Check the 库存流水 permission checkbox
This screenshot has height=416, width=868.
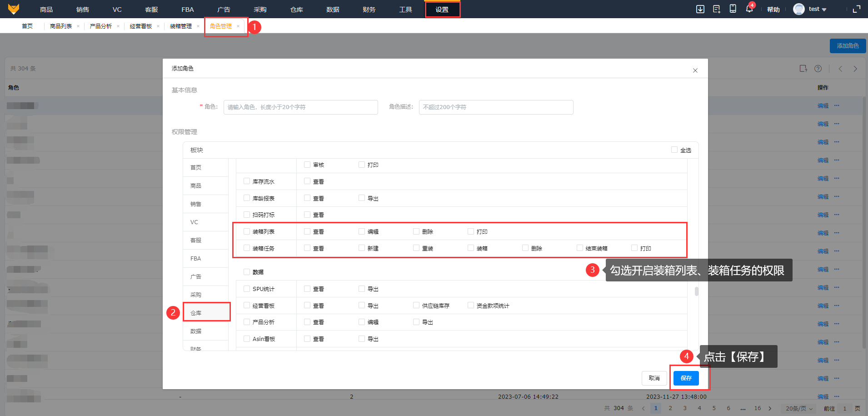pos(247,181)
